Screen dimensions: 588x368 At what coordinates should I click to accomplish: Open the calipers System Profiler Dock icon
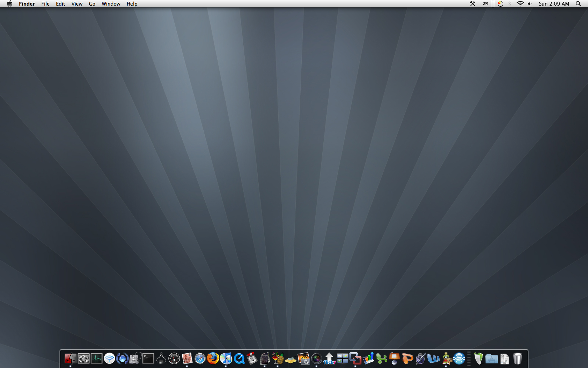tap(161, 359)
